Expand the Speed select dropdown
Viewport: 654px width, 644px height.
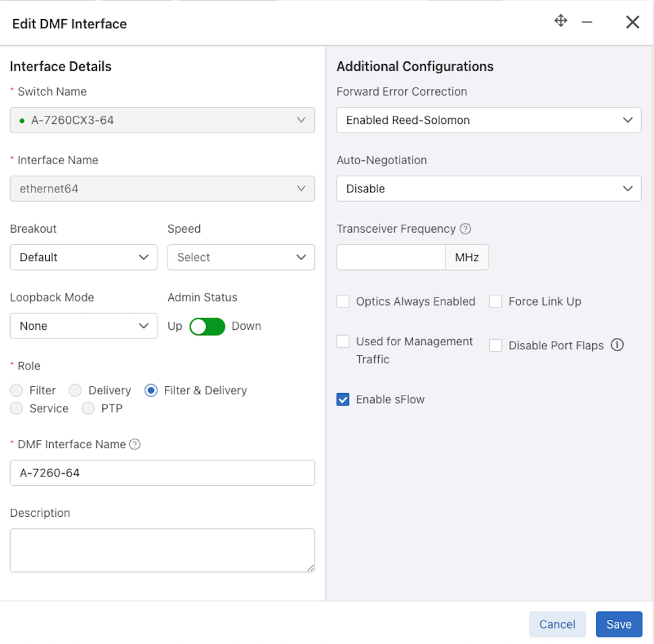point(241,258)
